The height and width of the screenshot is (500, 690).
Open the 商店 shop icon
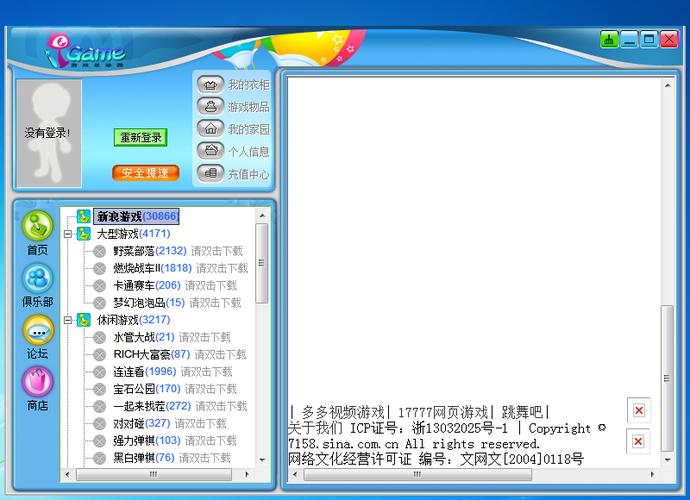37,382
